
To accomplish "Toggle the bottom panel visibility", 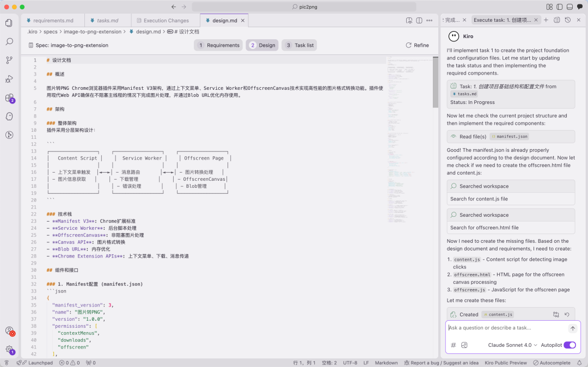I will [x=569, y=7].
